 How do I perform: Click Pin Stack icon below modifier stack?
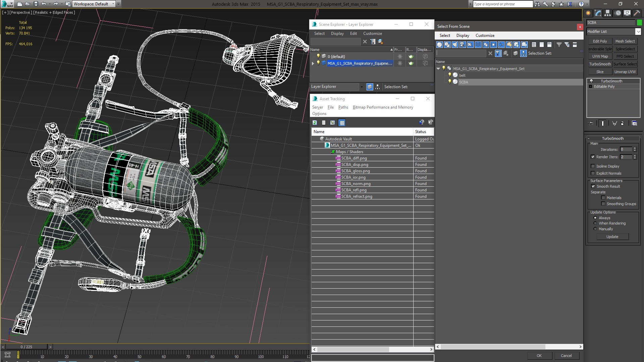point(591,123)
